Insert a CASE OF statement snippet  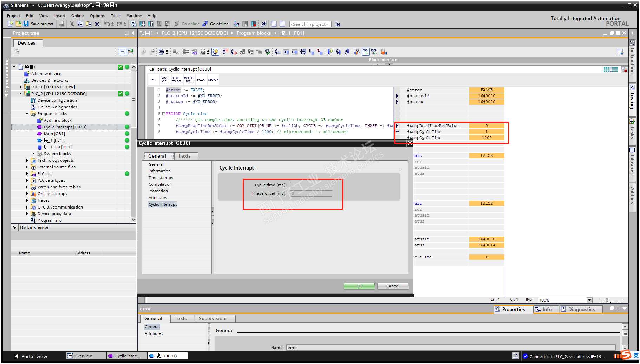pyautogui.click(x=165, y=80)
